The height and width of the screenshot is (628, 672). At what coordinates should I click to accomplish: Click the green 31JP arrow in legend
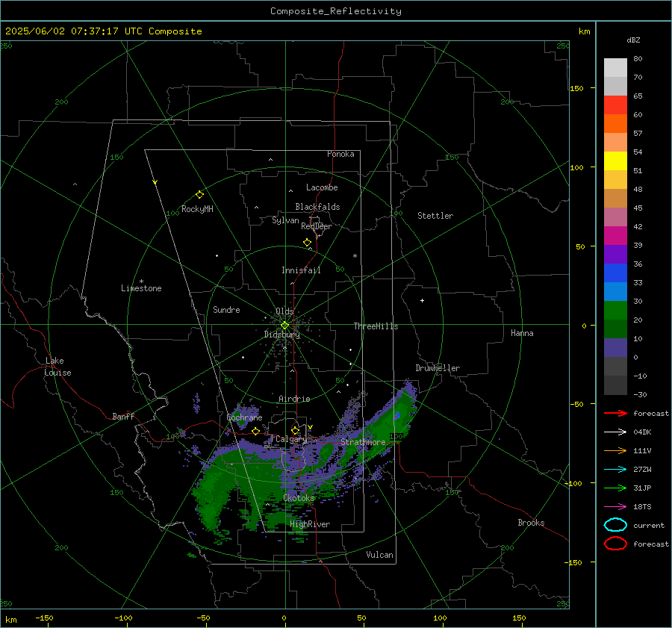(x=615, y=488)
